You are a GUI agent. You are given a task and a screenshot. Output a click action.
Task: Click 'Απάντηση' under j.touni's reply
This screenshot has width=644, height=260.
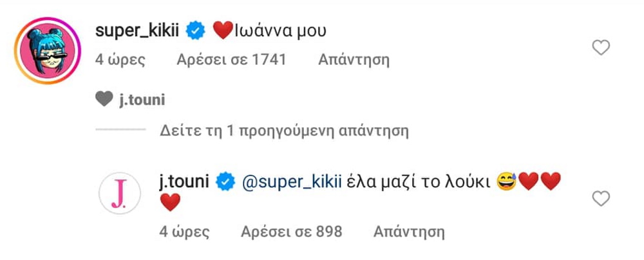(x=409, y=232)
